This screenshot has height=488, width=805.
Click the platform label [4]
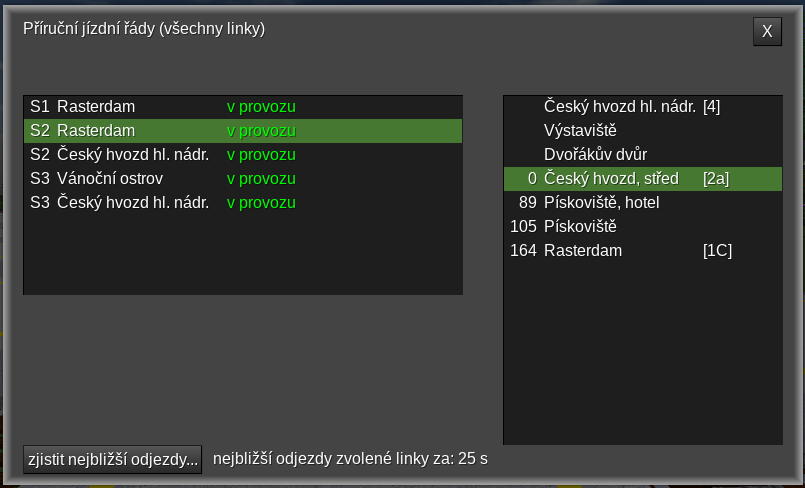(x=711, y=106)
